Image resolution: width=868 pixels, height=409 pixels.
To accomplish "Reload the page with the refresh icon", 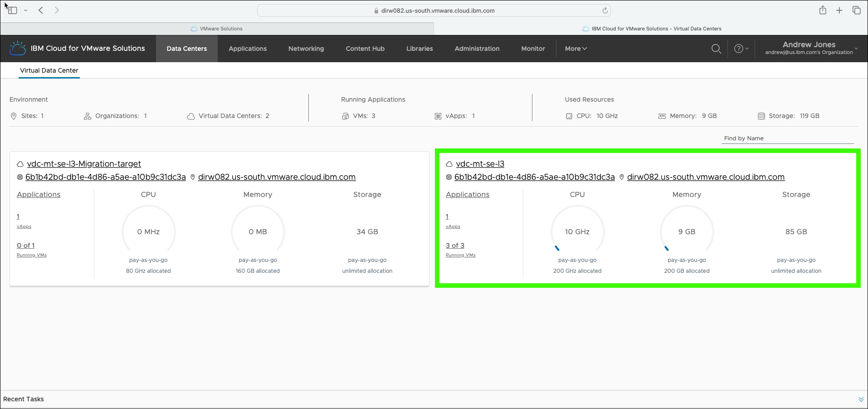I will point(605,10).
